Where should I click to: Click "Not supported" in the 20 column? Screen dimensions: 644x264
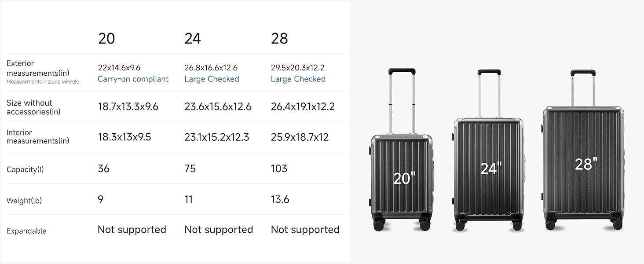click(x=132, y=230)
